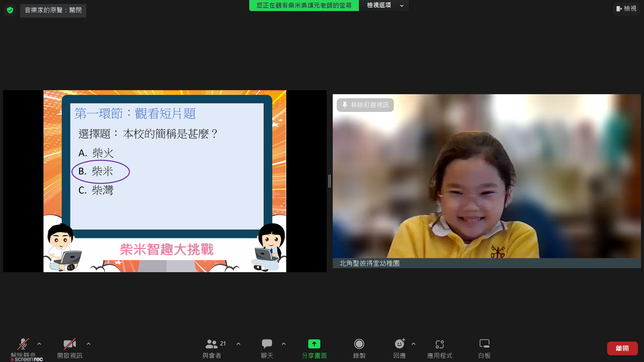Click the green screen-viewing banner
Image resolution: width=644 pixels, height=362 pixels.
[x=304, y=5]
